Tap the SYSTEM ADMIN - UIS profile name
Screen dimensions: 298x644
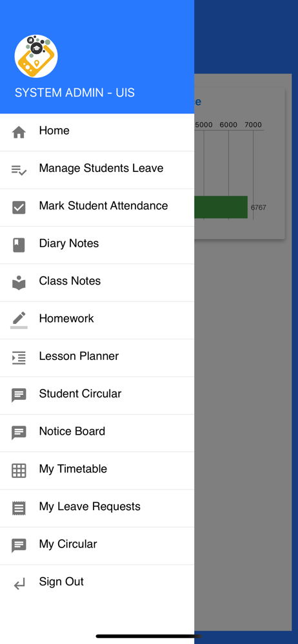(x=75, y=92)
